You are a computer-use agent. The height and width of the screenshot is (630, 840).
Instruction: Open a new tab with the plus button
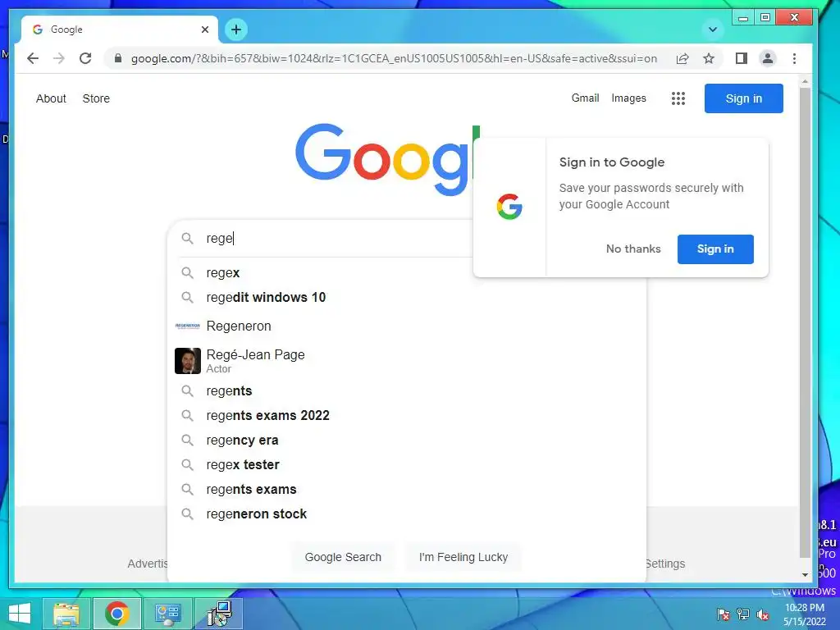[x=236, y=30]
